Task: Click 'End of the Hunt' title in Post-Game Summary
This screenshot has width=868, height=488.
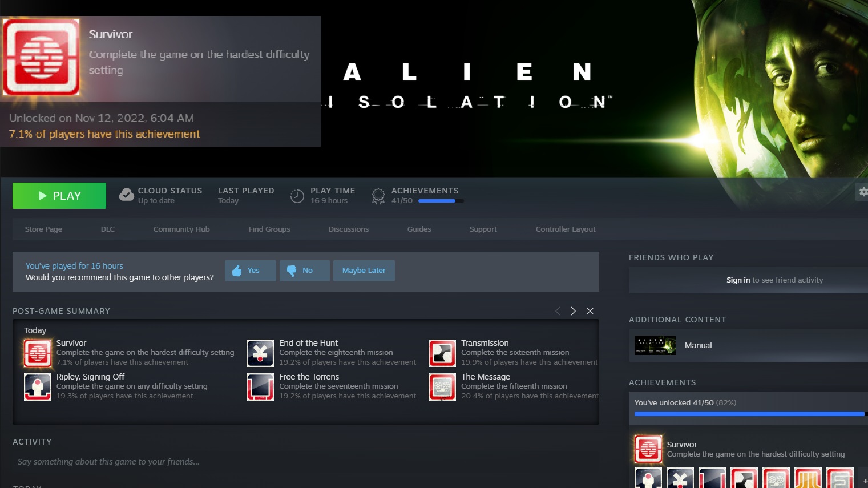Action: pos(309,343)
